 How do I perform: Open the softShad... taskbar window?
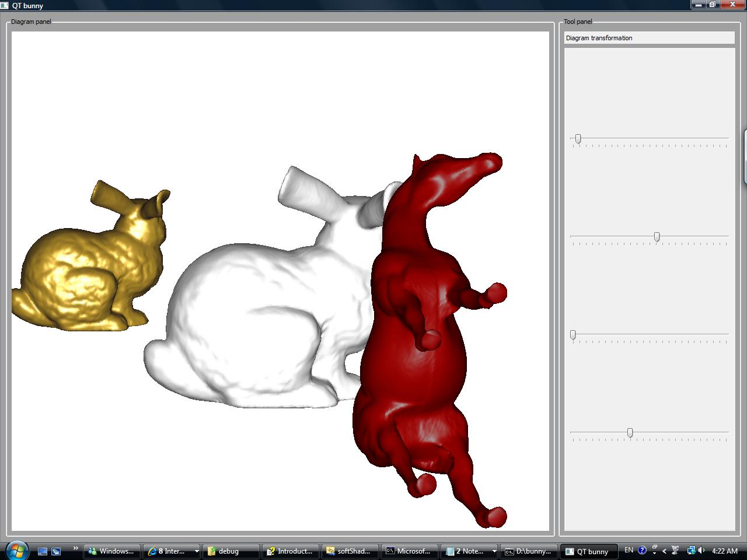point(350,551)
